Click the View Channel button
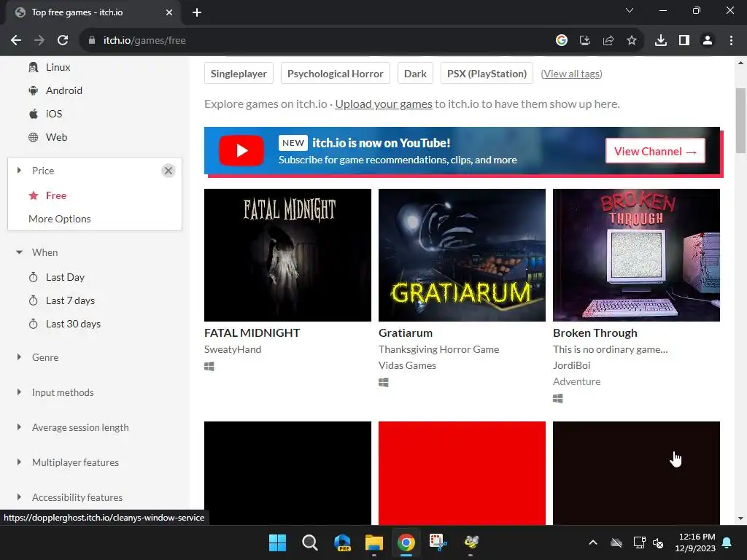The height and width of the screenshot is (560, 747). tap(655, 151)
